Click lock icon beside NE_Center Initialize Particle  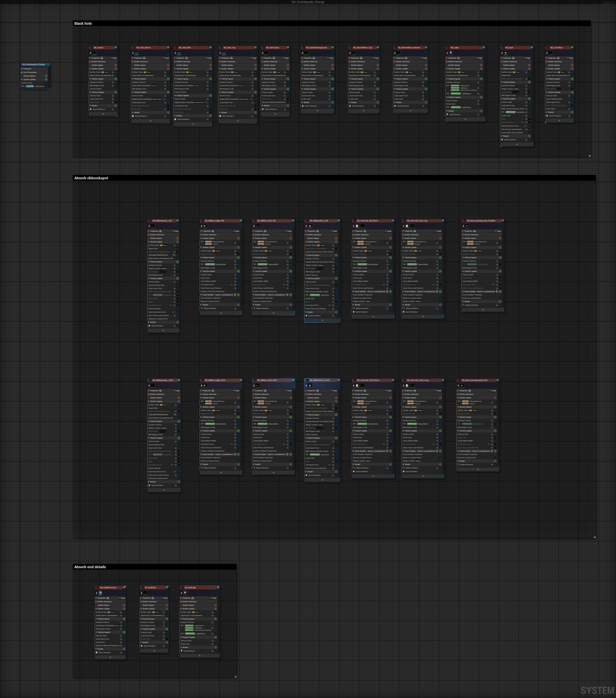pos(113,82)
